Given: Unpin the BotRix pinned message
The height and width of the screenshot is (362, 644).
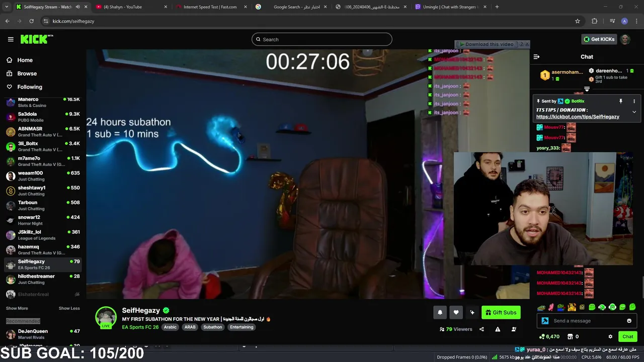Looking at the screenshot, I should [x=621, y=101].
